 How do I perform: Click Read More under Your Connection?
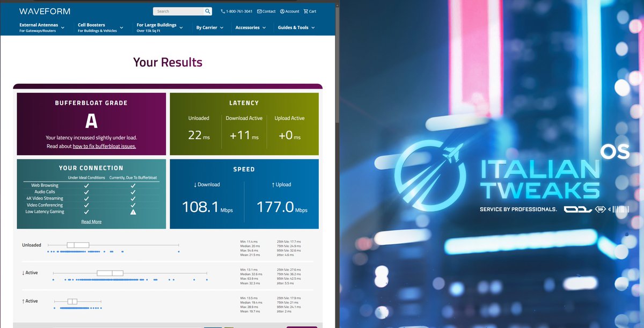(91, 222)
